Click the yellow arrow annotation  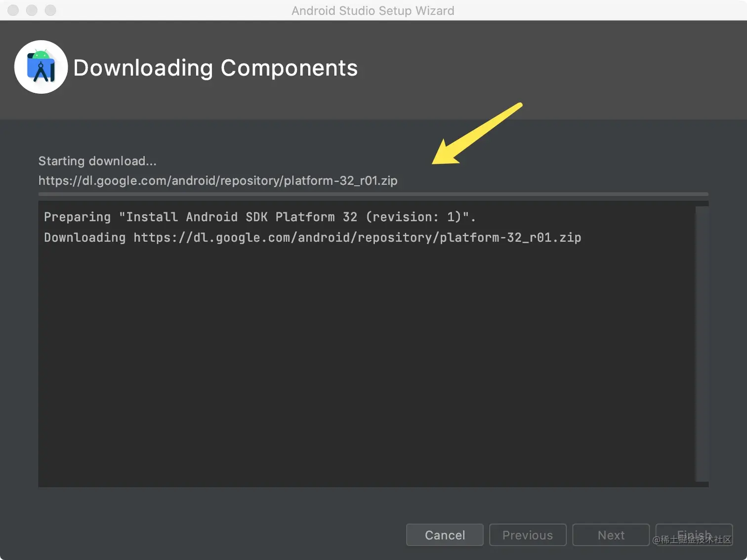point(477,133)
